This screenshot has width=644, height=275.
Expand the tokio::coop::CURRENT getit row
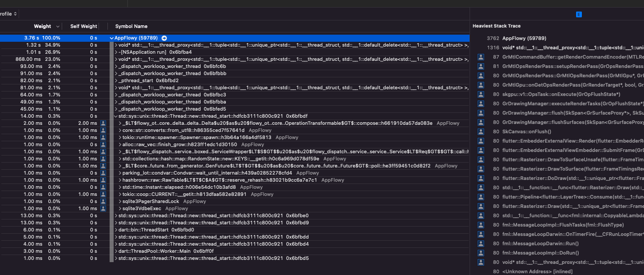click(x=120, y=195)
